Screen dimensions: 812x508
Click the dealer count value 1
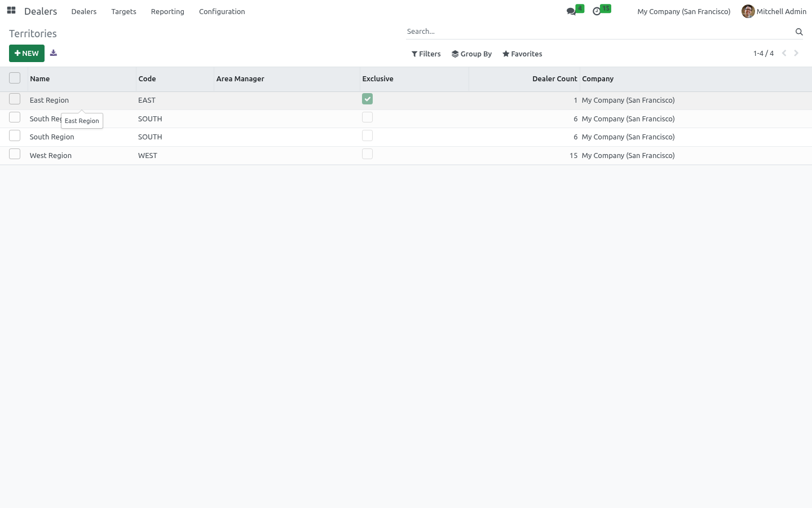click(x=576, y=100)
